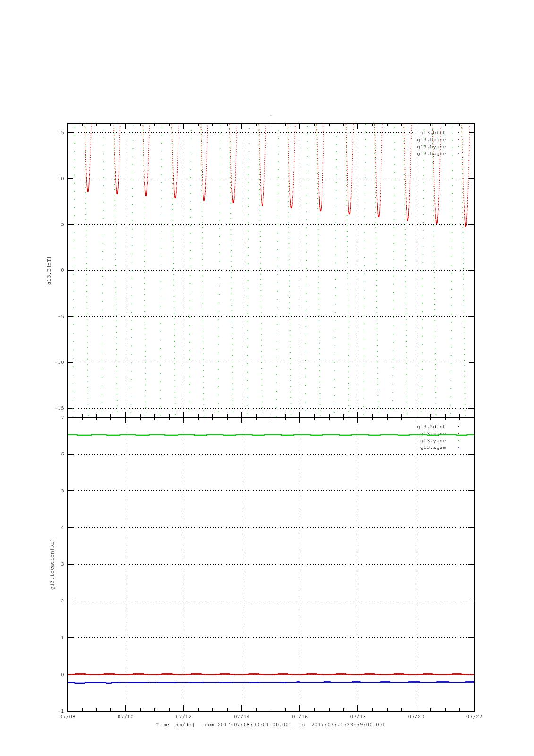Select the g13.bxgse legend label

tap(431, 140)
